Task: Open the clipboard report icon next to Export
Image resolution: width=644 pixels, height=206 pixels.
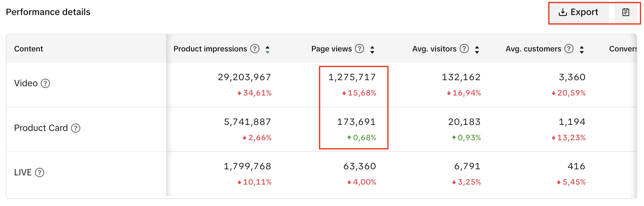Action: click(x=625, y=12)
